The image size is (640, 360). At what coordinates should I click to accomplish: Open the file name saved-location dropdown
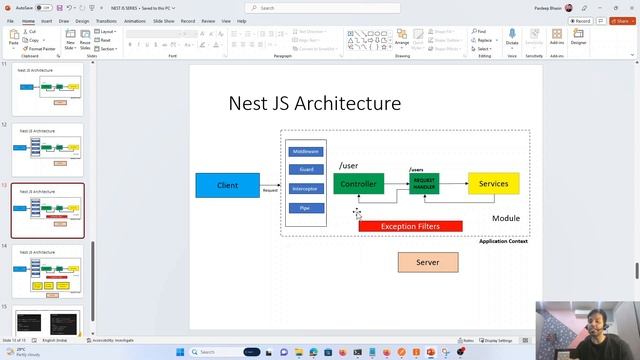pyautogui.click(x=174, y=8)
